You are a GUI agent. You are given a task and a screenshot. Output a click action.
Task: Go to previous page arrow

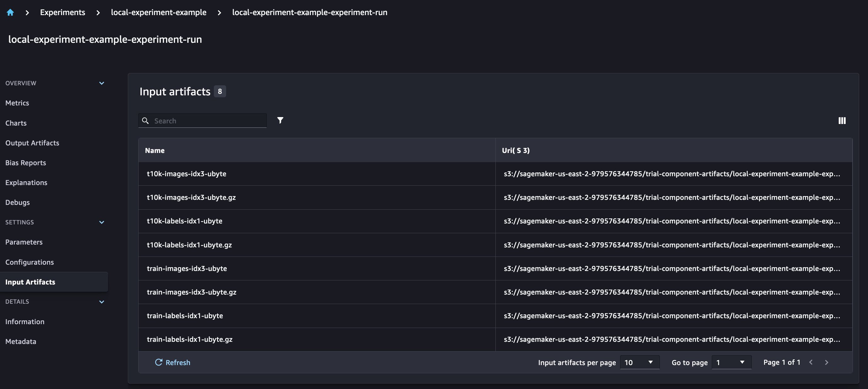(x=811, y=362)
